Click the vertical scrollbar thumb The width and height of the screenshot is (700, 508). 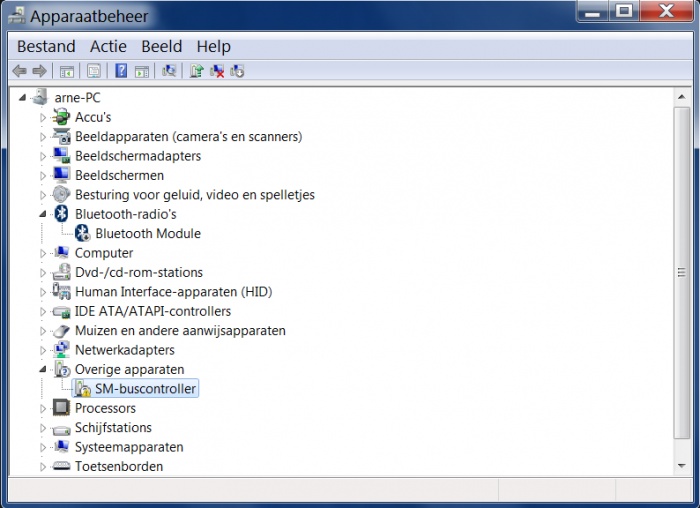coord(682,272)
